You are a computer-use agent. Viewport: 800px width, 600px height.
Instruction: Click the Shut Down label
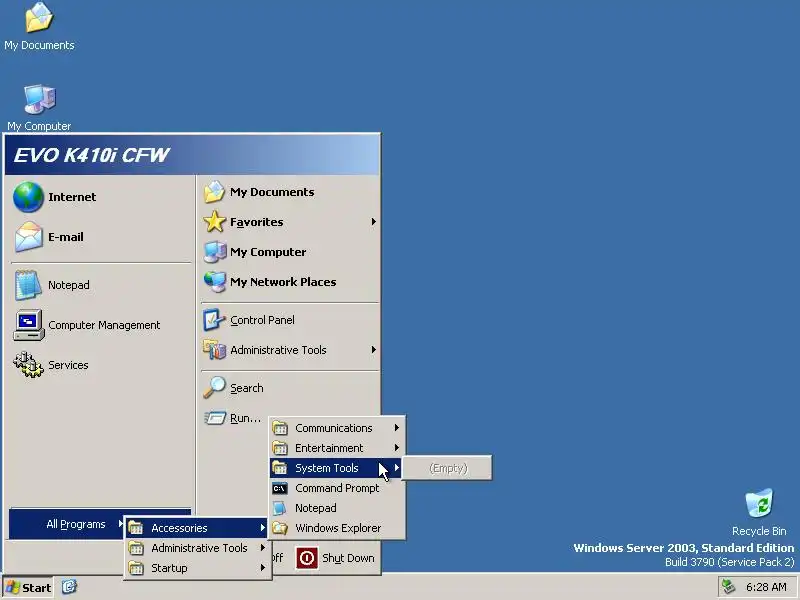click(x=348, y=558)
